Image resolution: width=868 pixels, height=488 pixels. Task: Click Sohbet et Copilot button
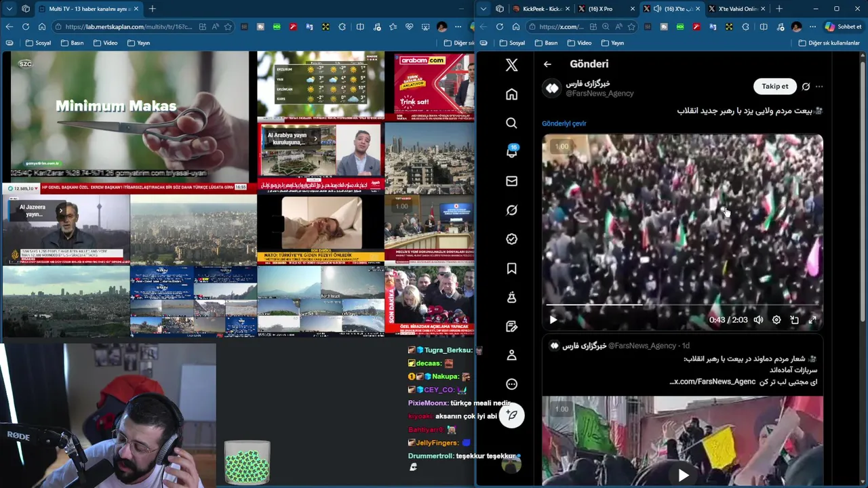843,26
